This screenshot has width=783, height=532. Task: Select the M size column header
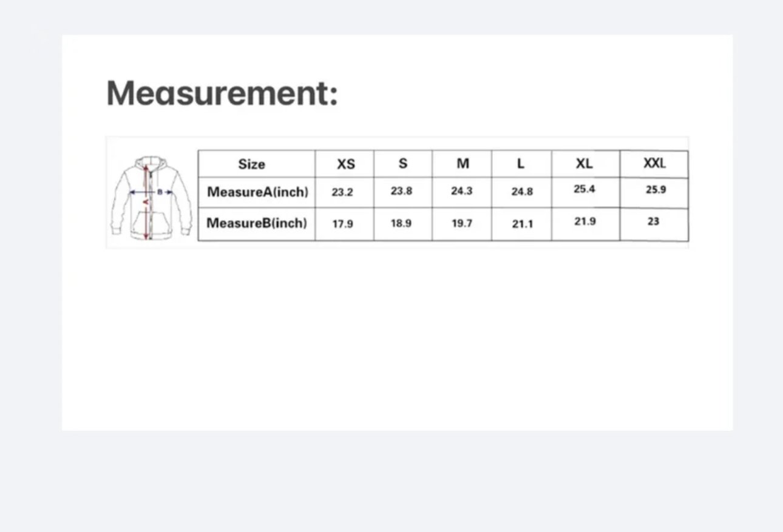click(x=463, y=163)
